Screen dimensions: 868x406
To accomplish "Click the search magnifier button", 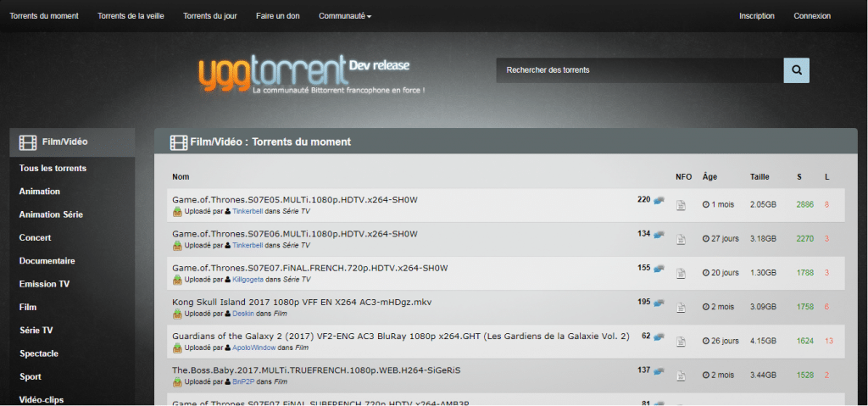I will coord(796,70).
